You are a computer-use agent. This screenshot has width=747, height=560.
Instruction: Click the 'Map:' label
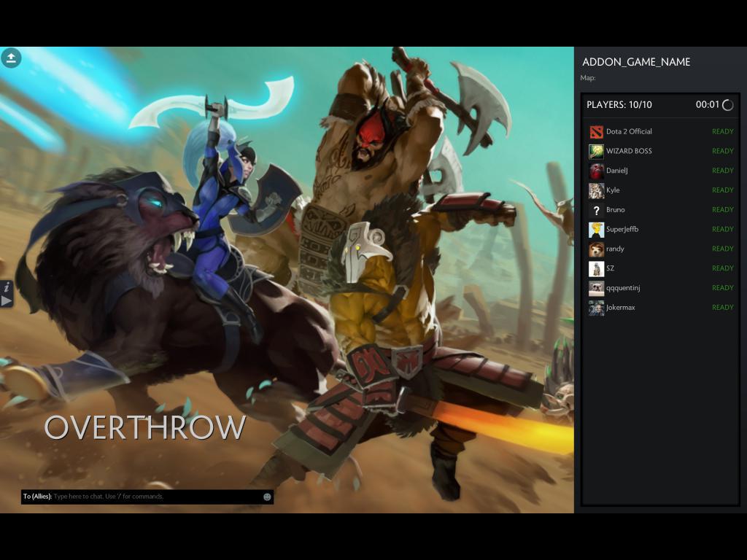[588, 78]
